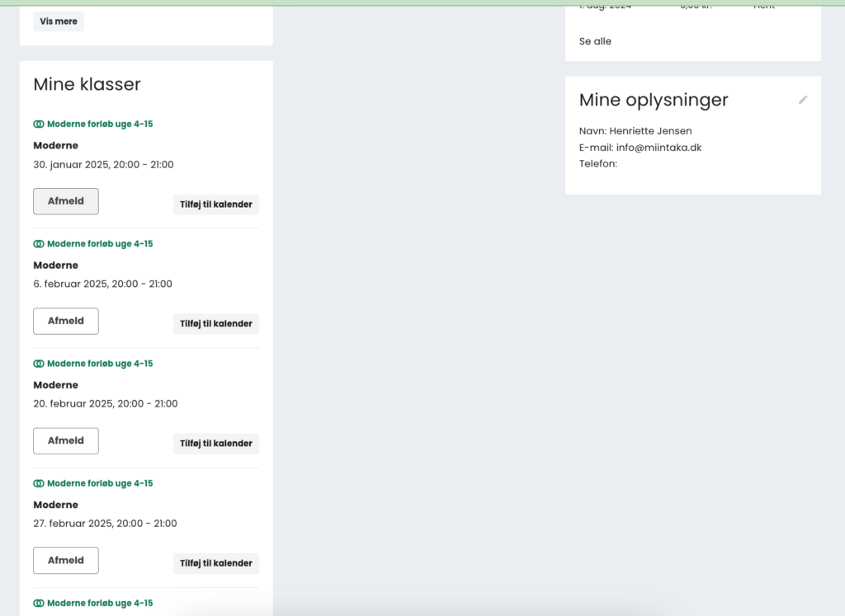Add the 30. januar class via Tilføj til kalender
This screenshot has width=845, height=616.
[x=216, y=205]
